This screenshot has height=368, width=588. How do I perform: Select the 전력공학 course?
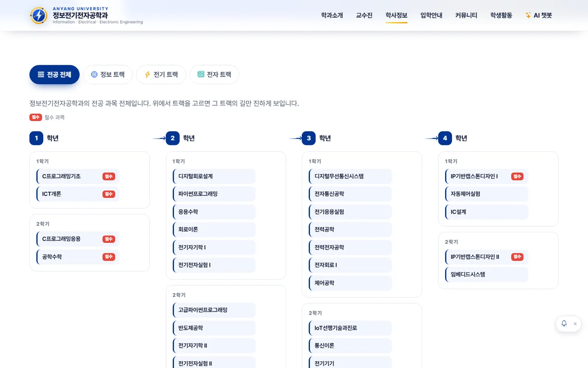point(351,230)
